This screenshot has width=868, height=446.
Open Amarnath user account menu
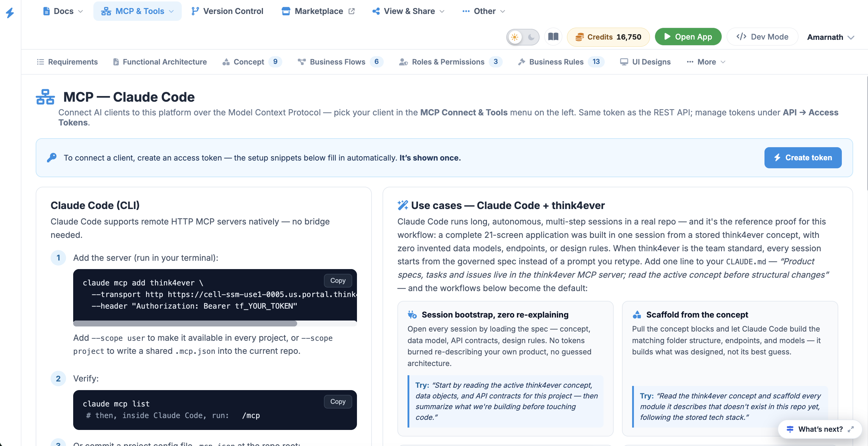tap(830, 37)
